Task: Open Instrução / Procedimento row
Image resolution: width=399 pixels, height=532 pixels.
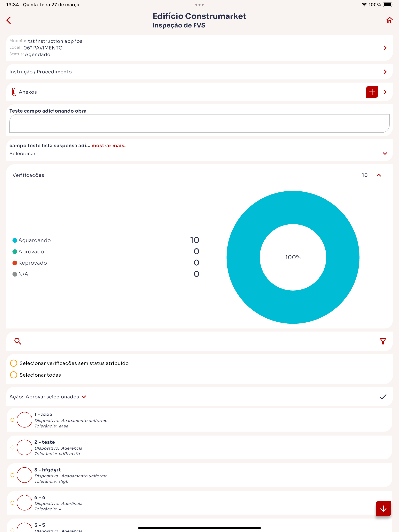Action: pyautogui.click(x=199, y=72)
